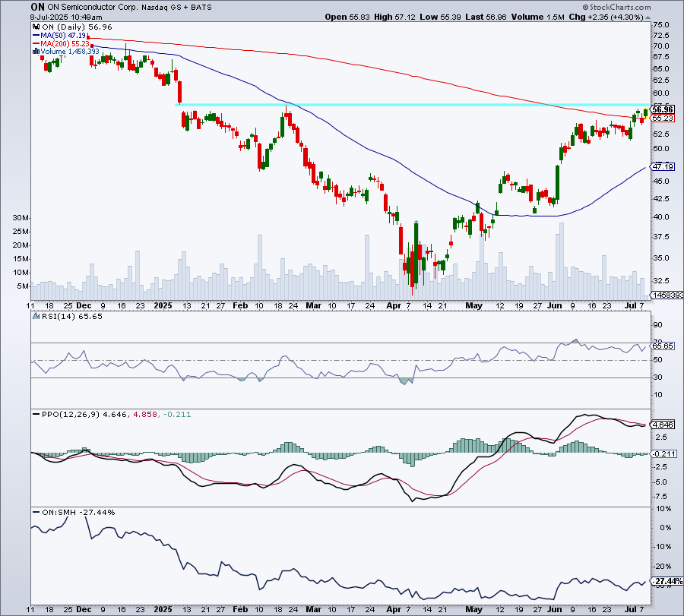The image size is (684, 616).
Task: Click the -7.5 label on the PPO axis
Action: (x=660, y=496)
